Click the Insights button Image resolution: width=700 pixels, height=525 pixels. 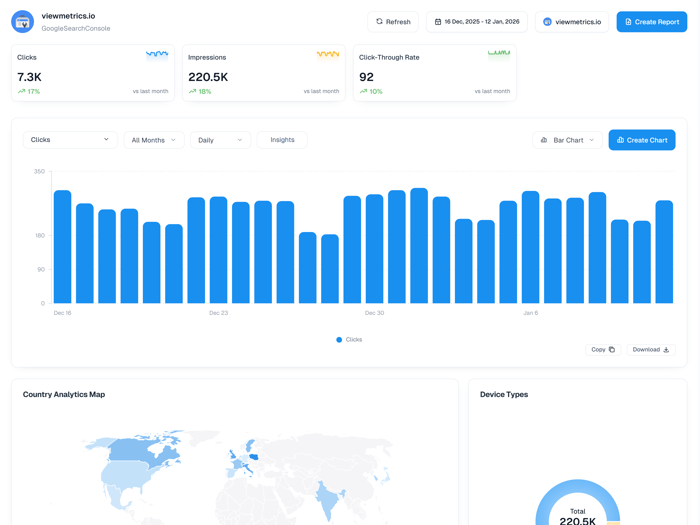(x=282, y=140)
